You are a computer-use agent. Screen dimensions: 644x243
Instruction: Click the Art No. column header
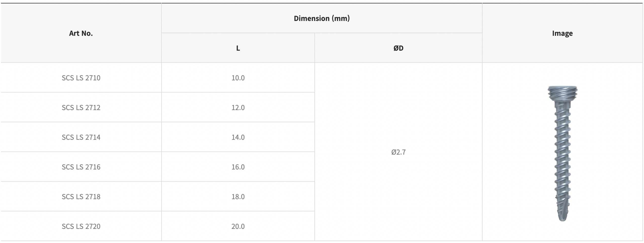[81, 33]
